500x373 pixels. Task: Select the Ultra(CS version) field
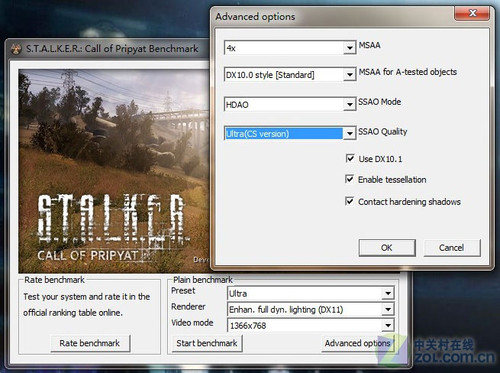click(x=283, y=134)
